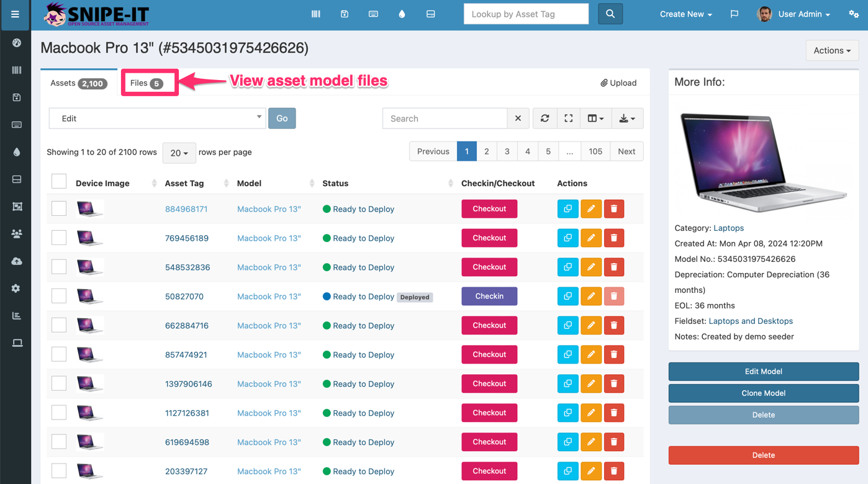Open the dashboard icon in the sidebar
Viewport: 868px width, 484px height.
click(x=17, y=43)
